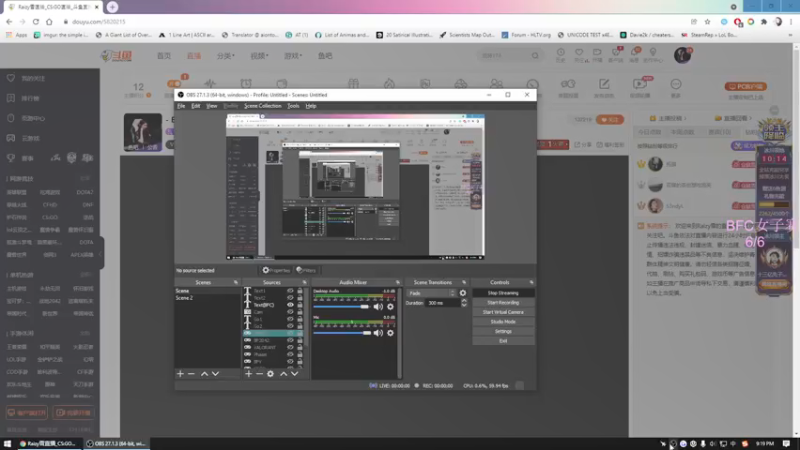
Task: Open OBS Edit menu
Action: click(195, 106)
